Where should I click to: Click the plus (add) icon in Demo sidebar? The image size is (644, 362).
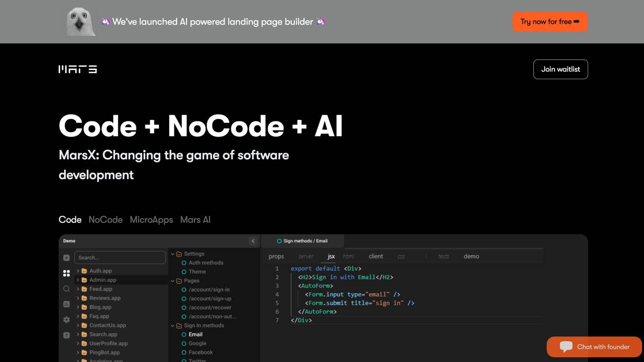pos(66,258)
